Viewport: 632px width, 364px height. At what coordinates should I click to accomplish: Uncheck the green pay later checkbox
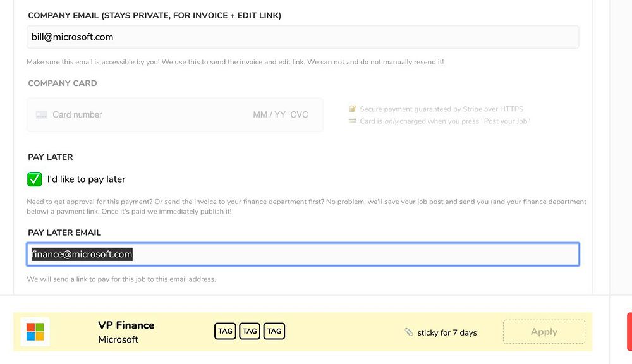point(35,179)
